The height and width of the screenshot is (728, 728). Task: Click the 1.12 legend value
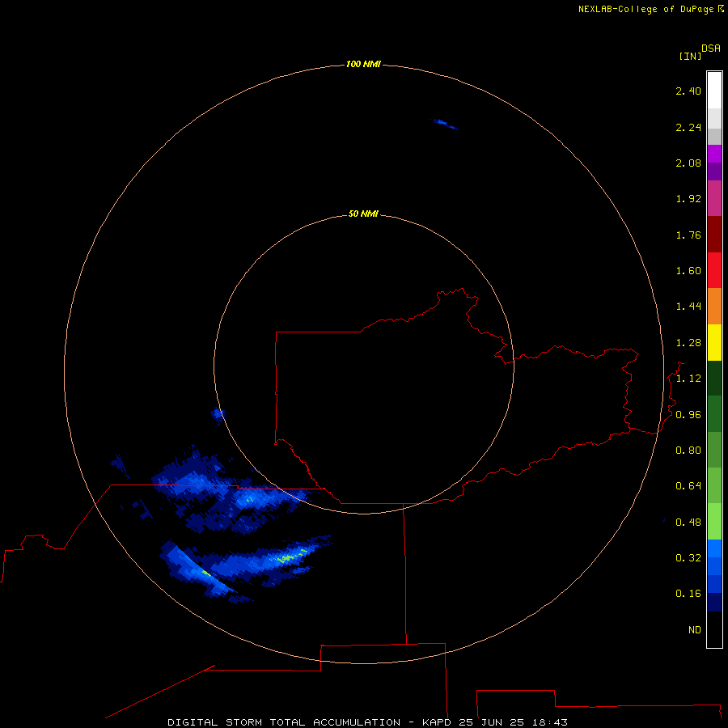tap(688, 379)
